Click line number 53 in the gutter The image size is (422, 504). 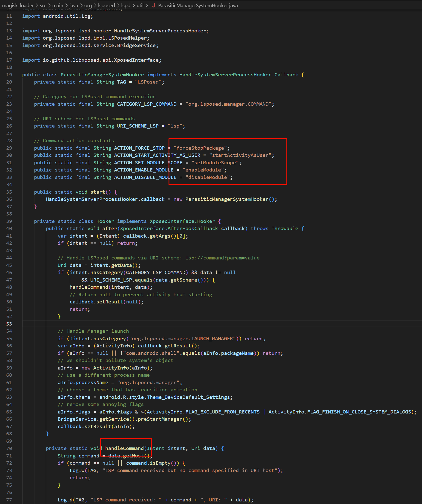pyautogui.click(x=9, y=324)
